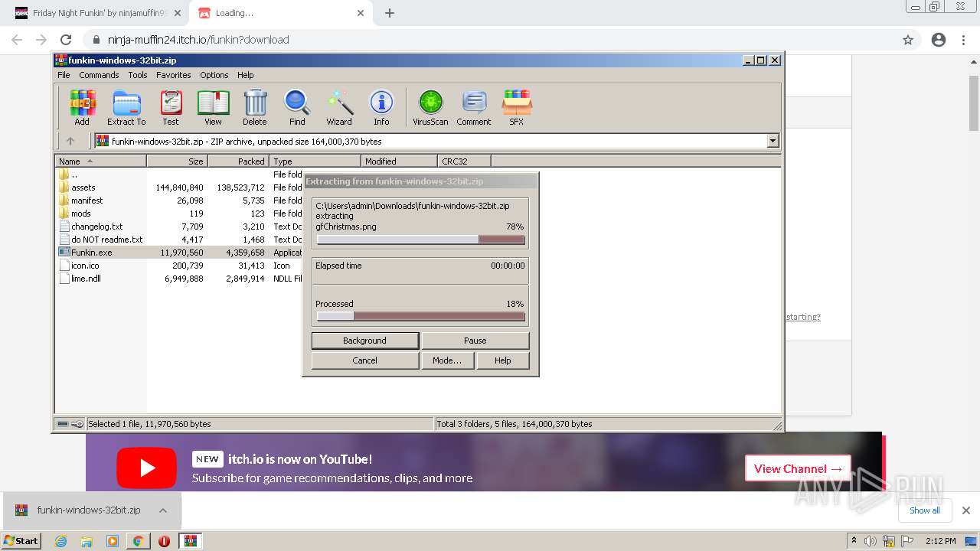The width and height of the screenshot is (980, 551).
Task: Pause the extraction
Action: [x=475, y=341]
